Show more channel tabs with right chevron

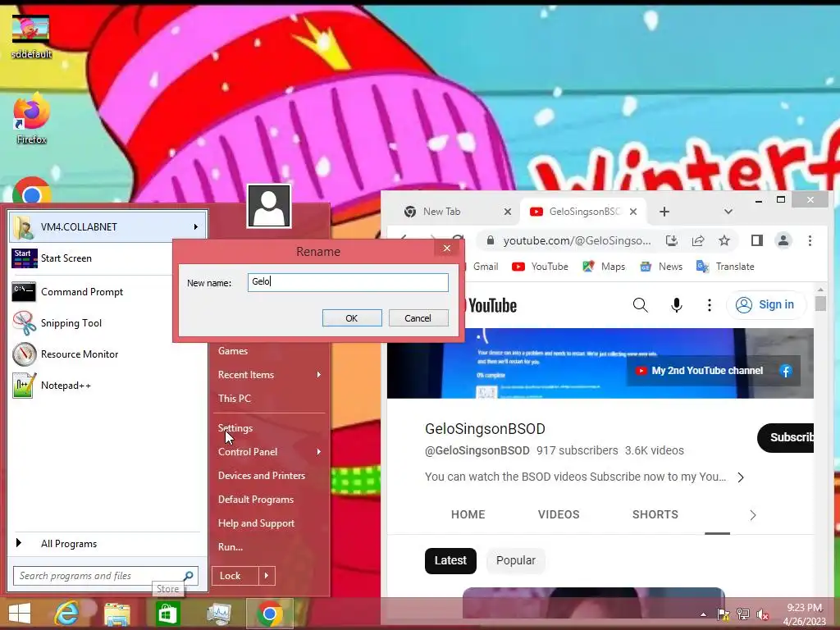click(753, 515)
